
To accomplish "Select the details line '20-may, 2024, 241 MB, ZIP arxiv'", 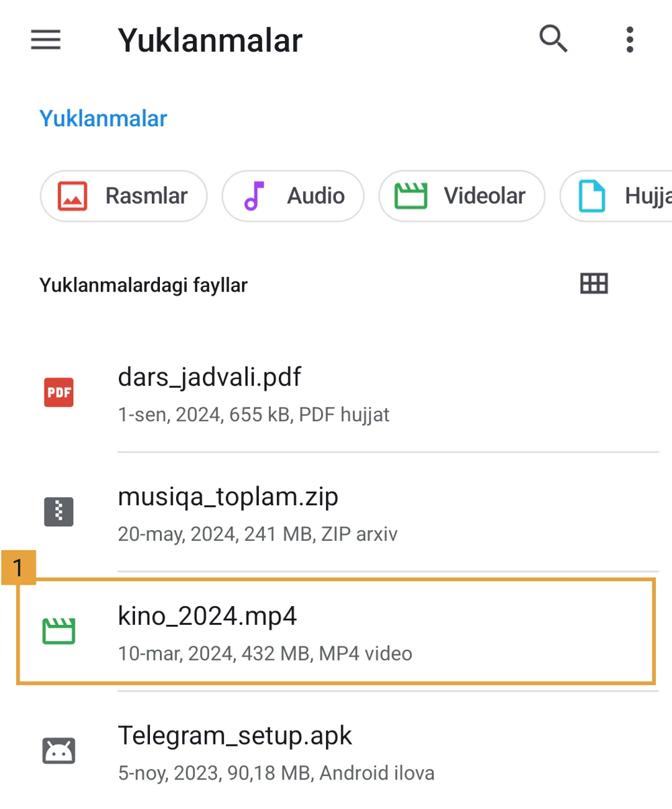I will pyautogui.click(x=257, y=534).
